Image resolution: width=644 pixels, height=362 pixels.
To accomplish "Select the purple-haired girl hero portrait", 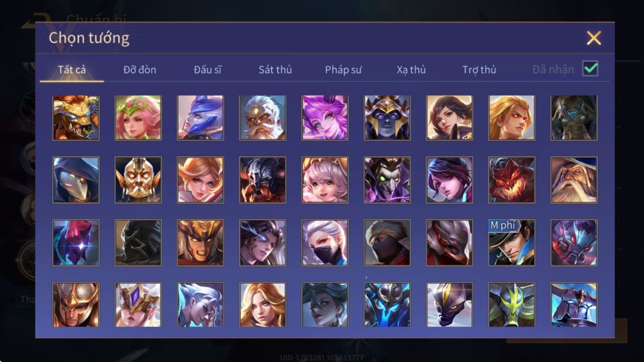I will [325, 118].
